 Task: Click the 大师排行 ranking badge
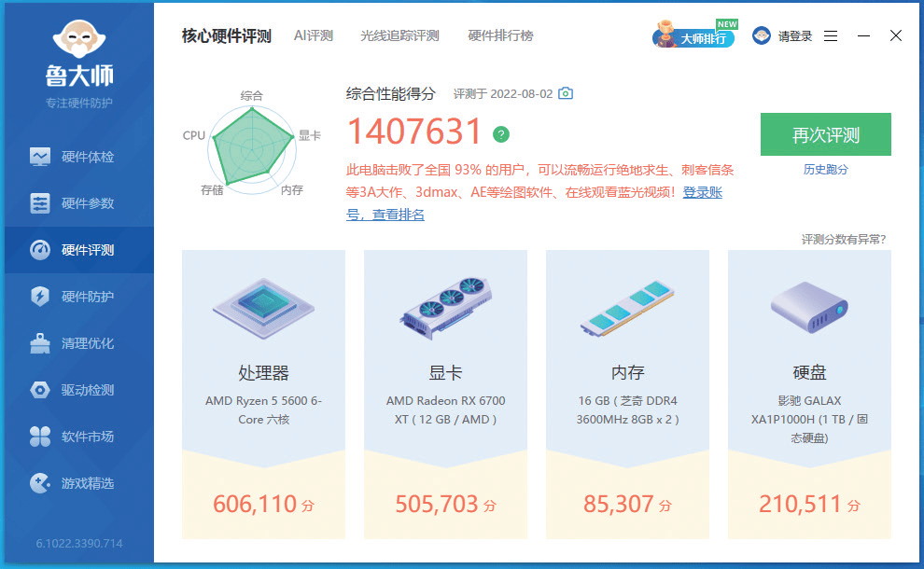pyautogui.click(x=693, y=37)
